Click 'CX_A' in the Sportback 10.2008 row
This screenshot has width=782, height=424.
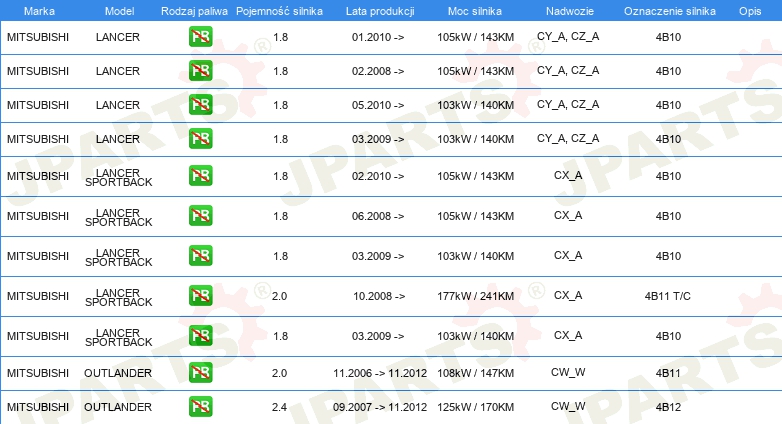[568, 295]
